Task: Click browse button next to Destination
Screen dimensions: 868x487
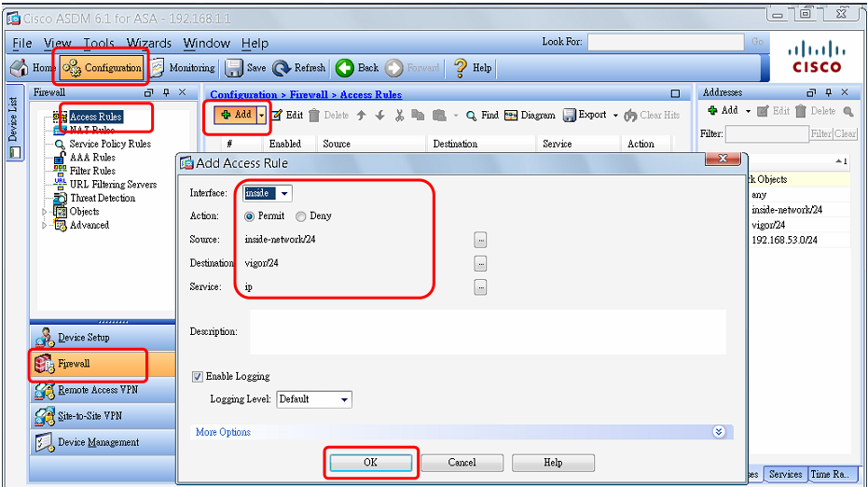Action: 480,264
